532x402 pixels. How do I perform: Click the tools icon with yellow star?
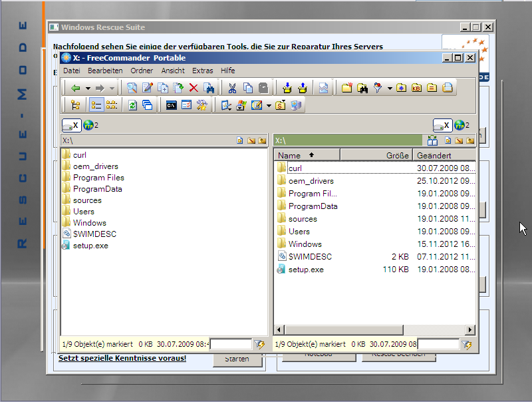click(x=202, y=105)
